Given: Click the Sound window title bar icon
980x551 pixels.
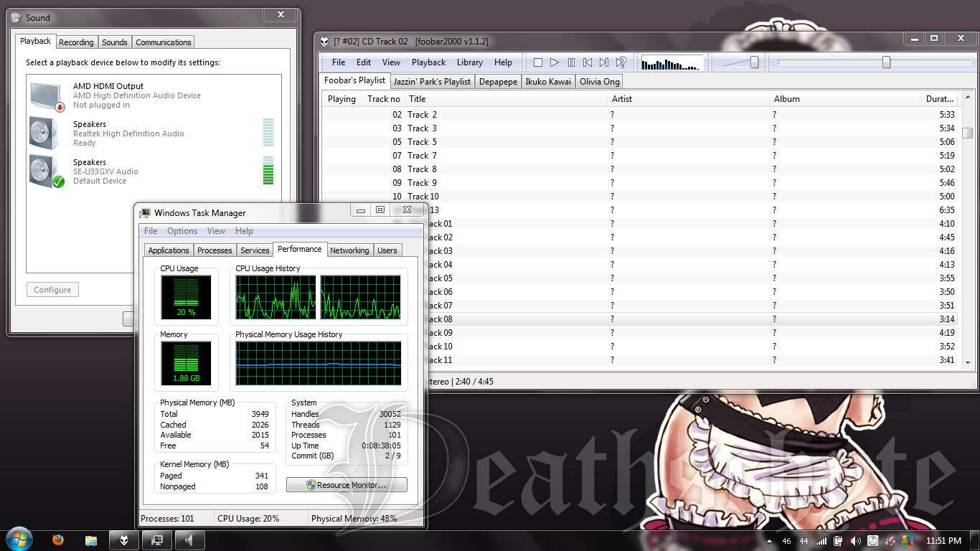Looking at the screenshot, I should 17,17.
